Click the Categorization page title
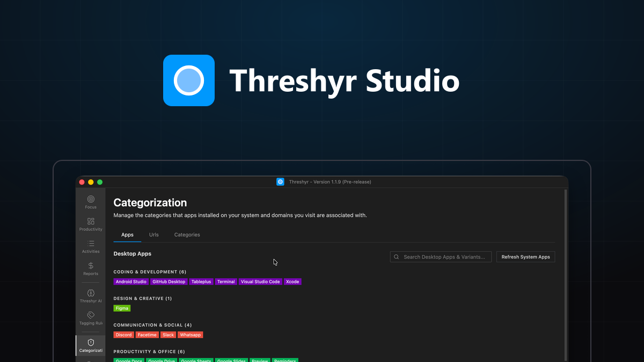Image resolution: width=644 pixels, height=362 pixels. [x=150, y=203]
